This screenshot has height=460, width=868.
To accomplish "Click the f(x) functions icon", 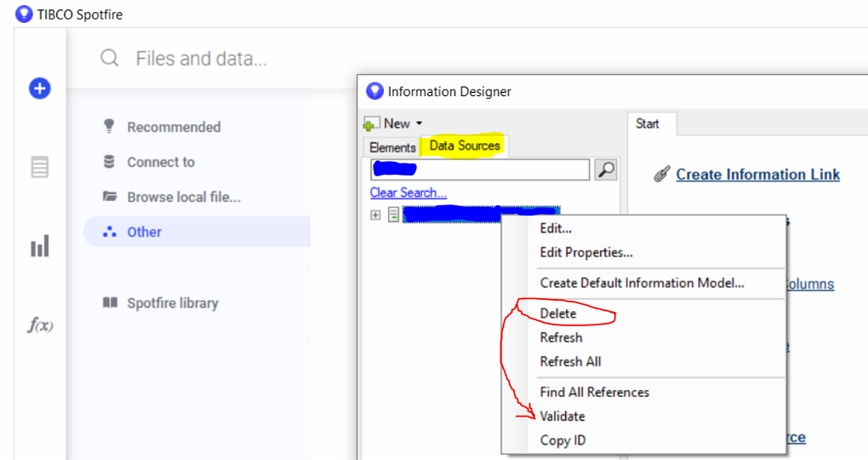I will pyautogui.click(x=40, y=325).
